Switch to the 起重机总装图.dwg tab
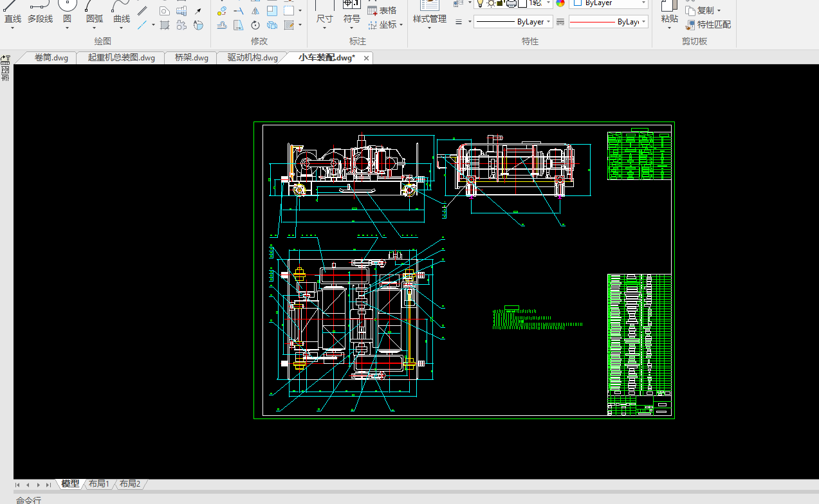The image size is (819, 504). coord(122,58)
